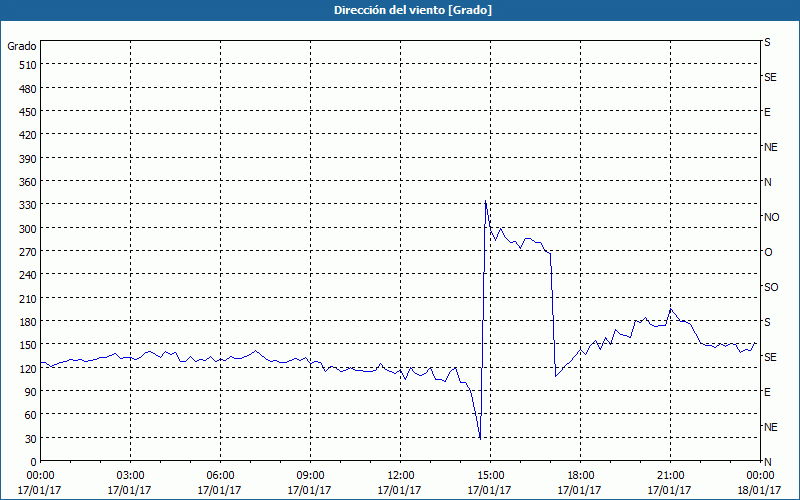This screenshot has height=500, width=800.
Task: Click the evening peak of the line at 21:00
Action: tap(670, 309)
